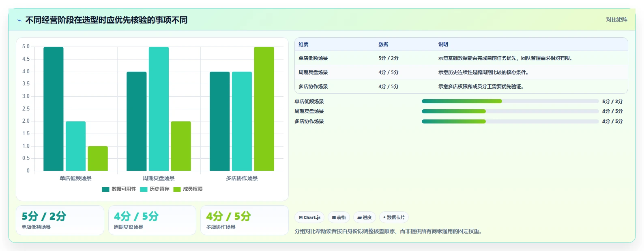Click the 历史留存 bar for 单店低频场景
Image resolution: width=644 pixels, height=251 pixels.
coord(75,146)
